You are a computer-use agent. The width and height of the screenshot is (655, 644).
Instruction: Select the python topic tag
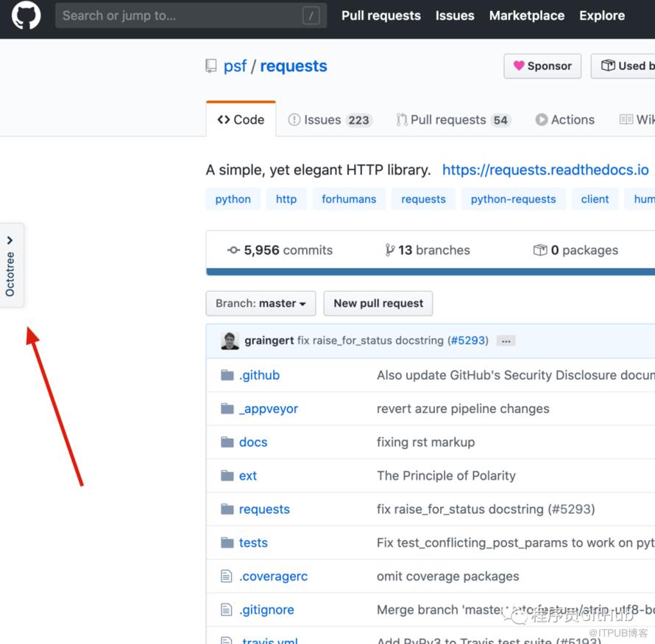pyautogui.click(x=233, y=199)
